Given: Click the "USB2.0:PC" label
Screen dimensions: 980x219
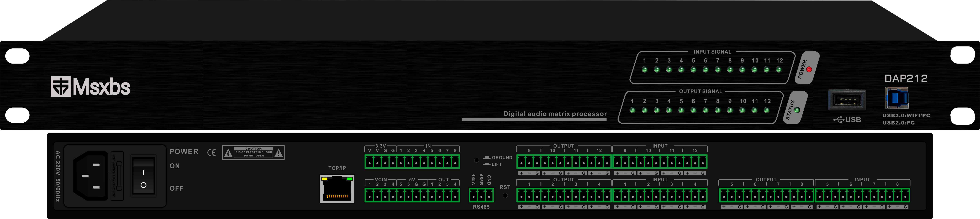Looking at the screenshot, I should click(899, 123).
